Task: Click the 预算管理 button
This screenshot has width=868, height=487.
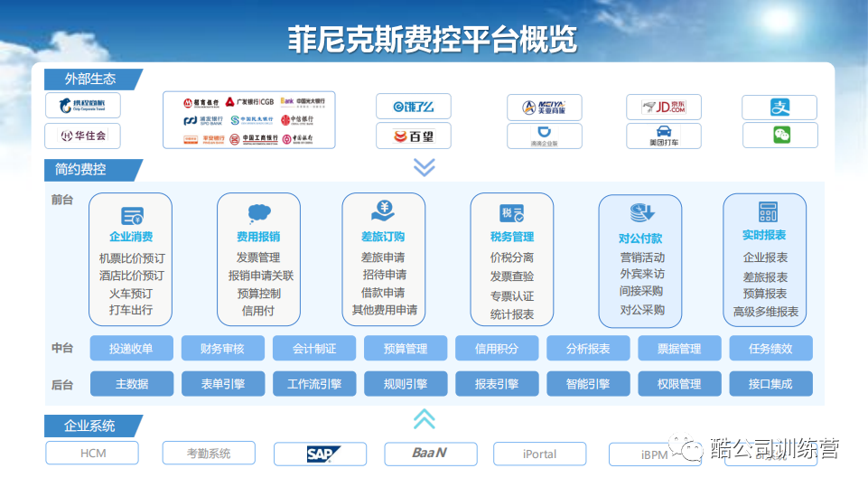Action: [405, 349]
